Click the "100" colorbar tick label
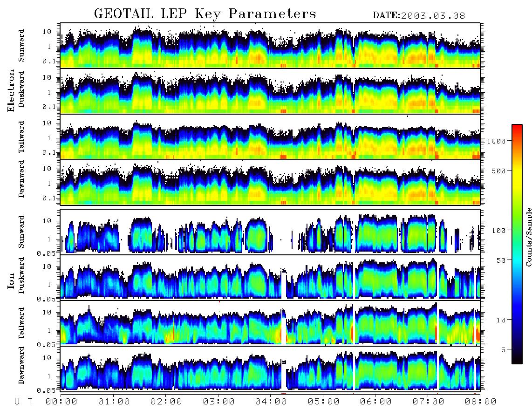 click(x=499, y=231)
